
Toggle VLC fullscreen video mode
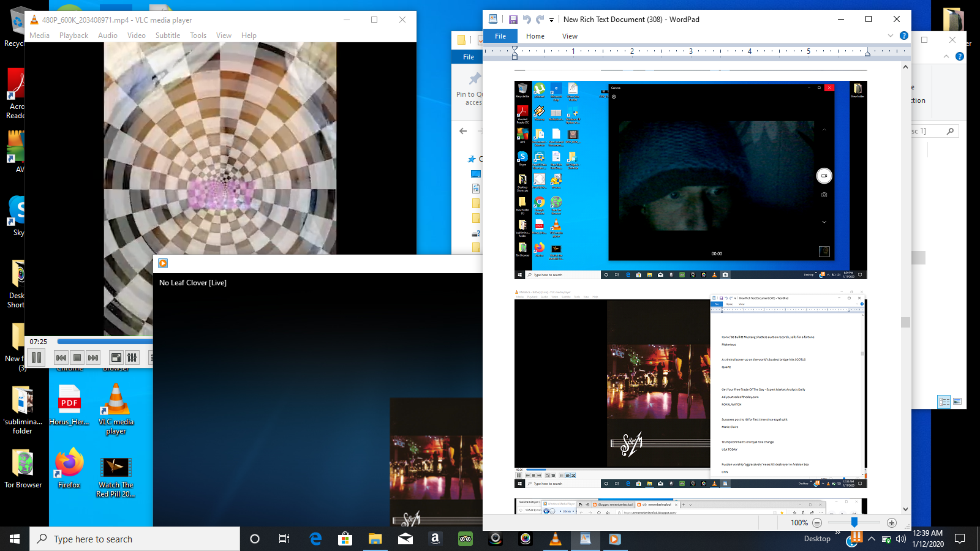116,358
